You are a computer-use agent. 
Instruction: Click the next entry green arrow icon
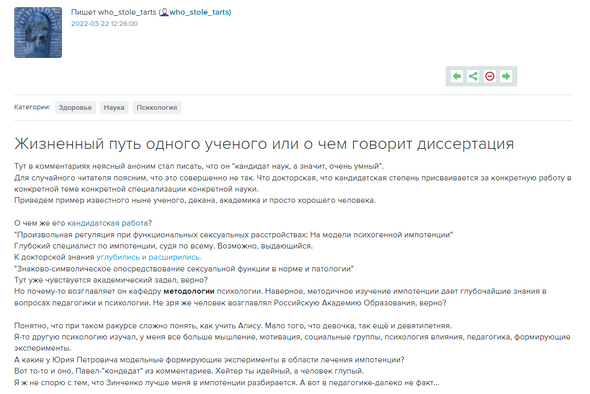pyautogui.click(x=506, y=76)
